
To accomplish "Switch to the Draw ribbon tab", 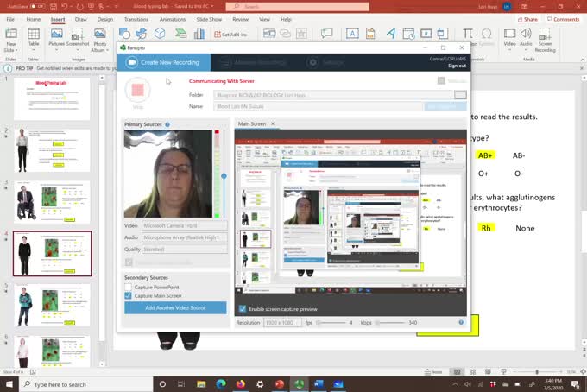I will pos(81,18).
